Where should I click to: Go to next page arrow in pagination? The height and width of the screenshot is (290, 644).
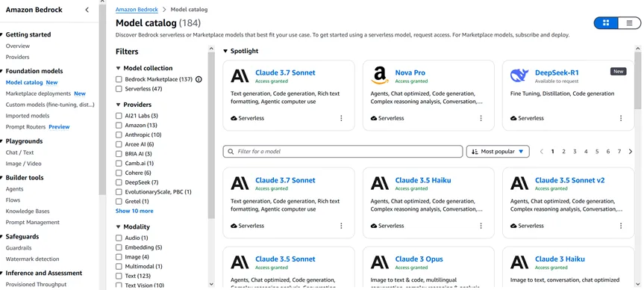[631, 152]
